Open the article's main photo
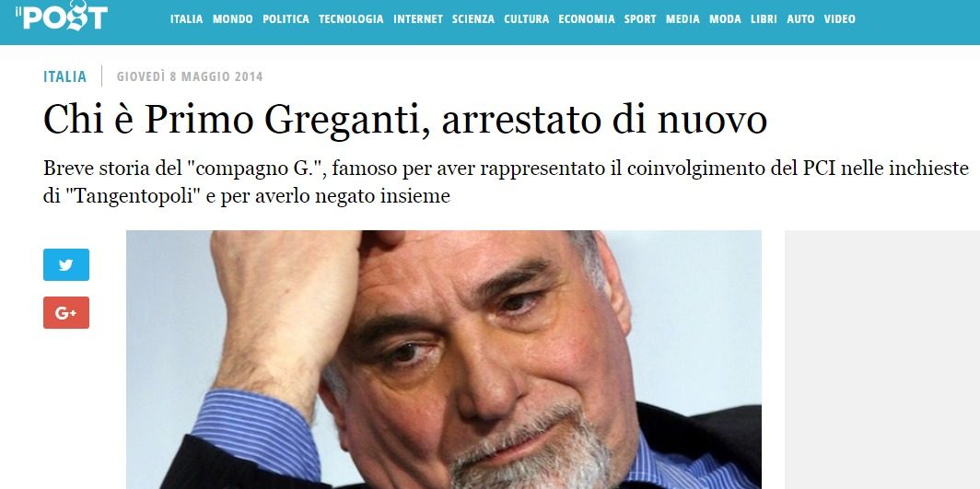The width and height of the screenshot is (980, 489). 444,360
